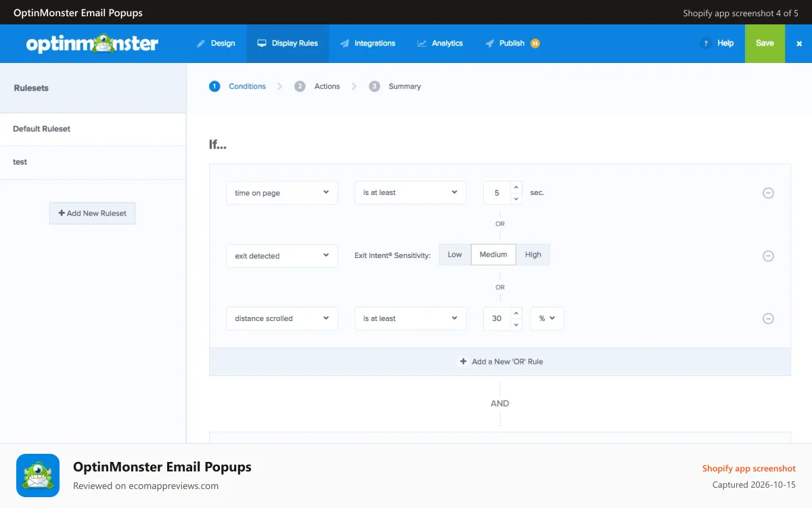Click the Design pencil icon
The image size is (812, 508).
200,43
